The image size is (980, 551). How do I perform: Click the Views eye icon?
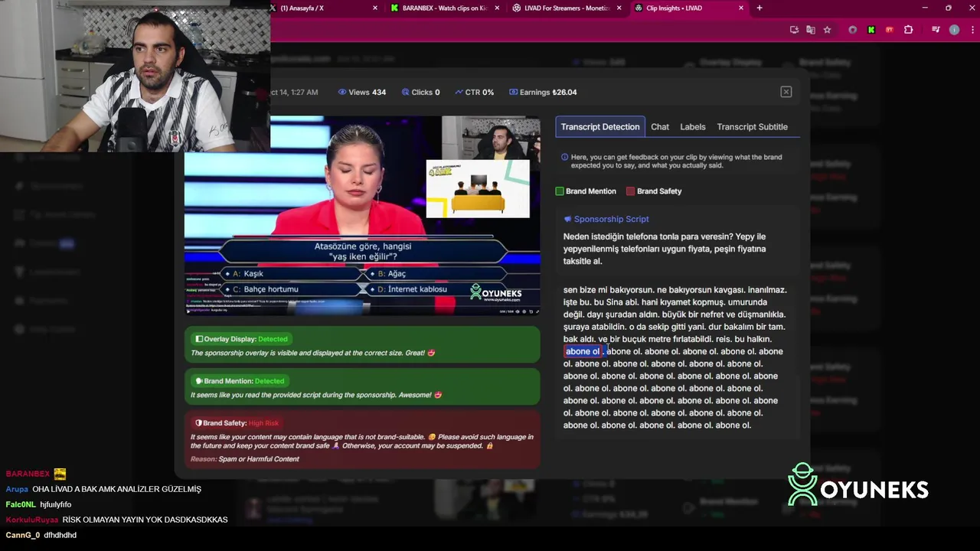click(341, 92)
